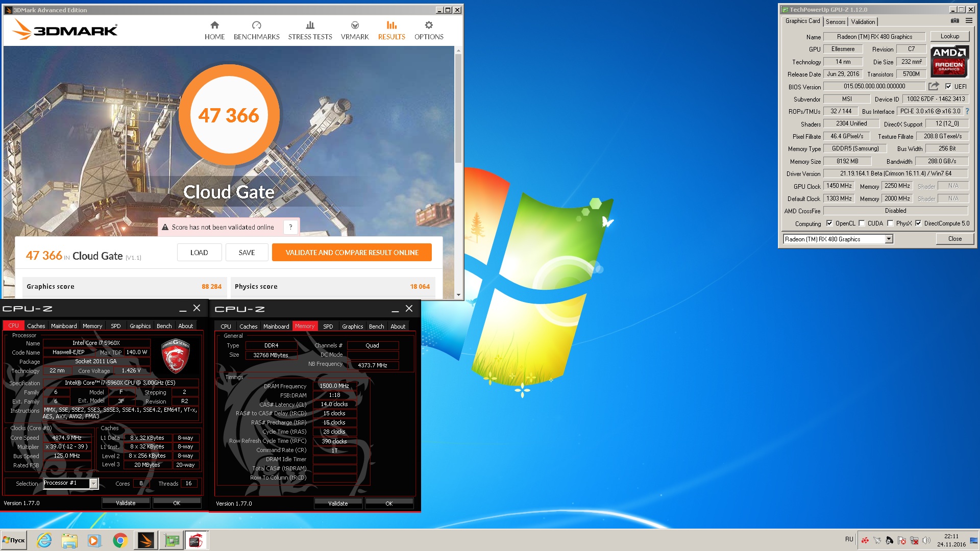Screen dimensions: 980x551
Task: Click the SAVE button in 3DMark
Action: 247,253
